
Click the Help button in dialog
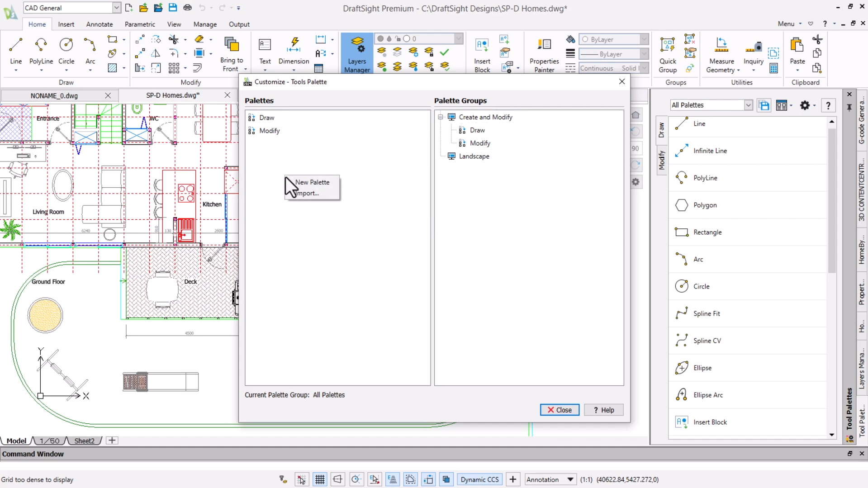603,410
